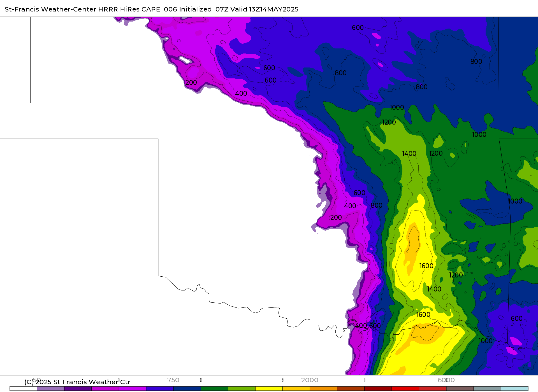Viewport: 538px width, 392px height.
Task: Click the map title starting 'St-Francis Weather-Center HRRR'
Action: point(152,9)
